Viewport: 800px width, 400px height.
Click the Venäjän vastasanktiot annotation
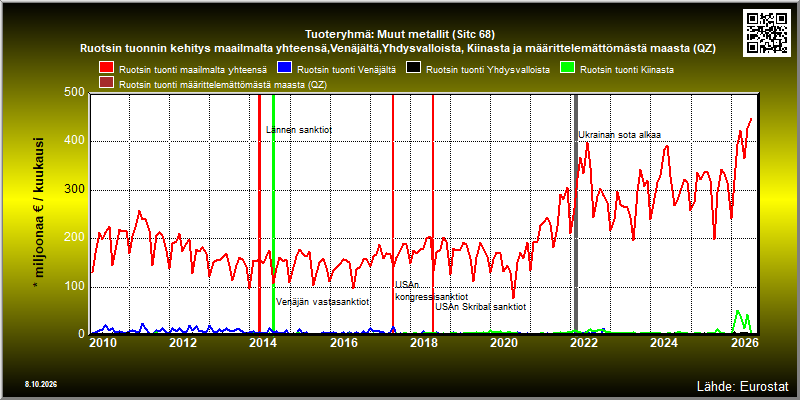[x=322, y=302]
